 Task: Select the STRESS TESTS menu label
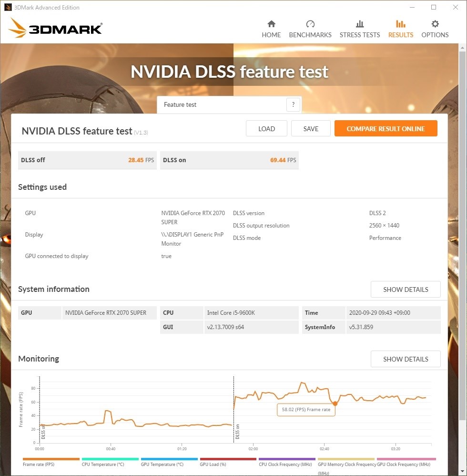(360, 35)
